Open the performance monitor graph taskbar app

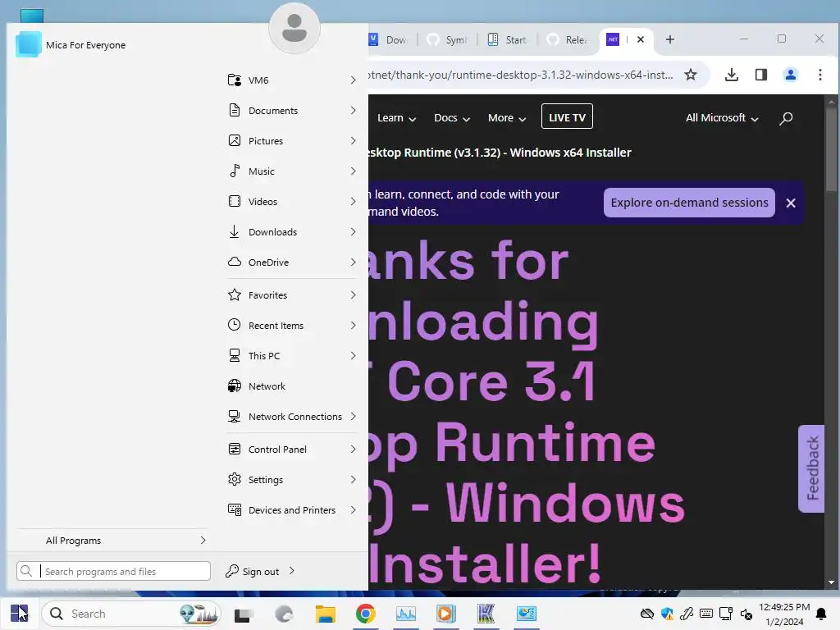click(406, 614)
